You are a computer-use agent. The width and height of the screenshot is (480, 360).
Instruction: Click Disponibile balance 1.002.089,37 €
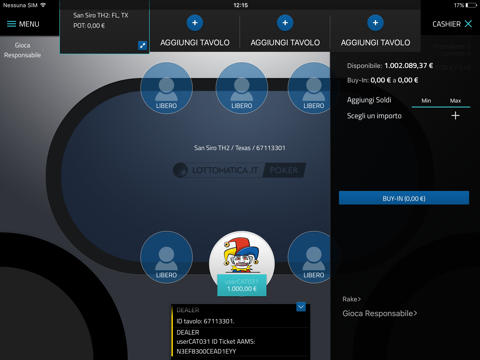coord(409,66)
